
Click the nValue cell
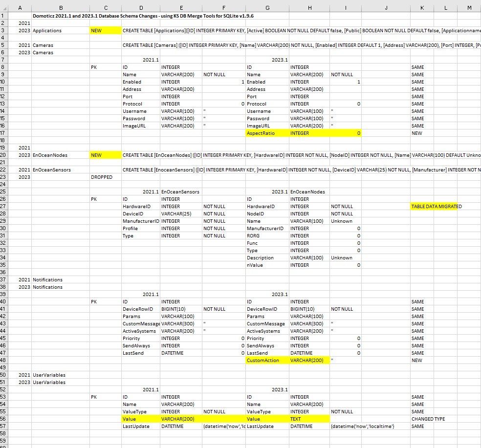click(x=267, y=265)
